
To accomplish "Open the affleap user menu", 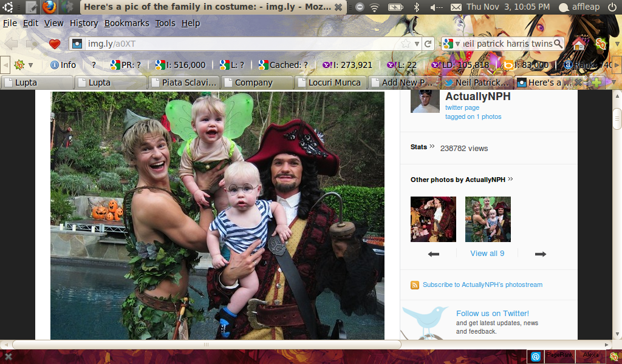I will (x=579, y=7).
